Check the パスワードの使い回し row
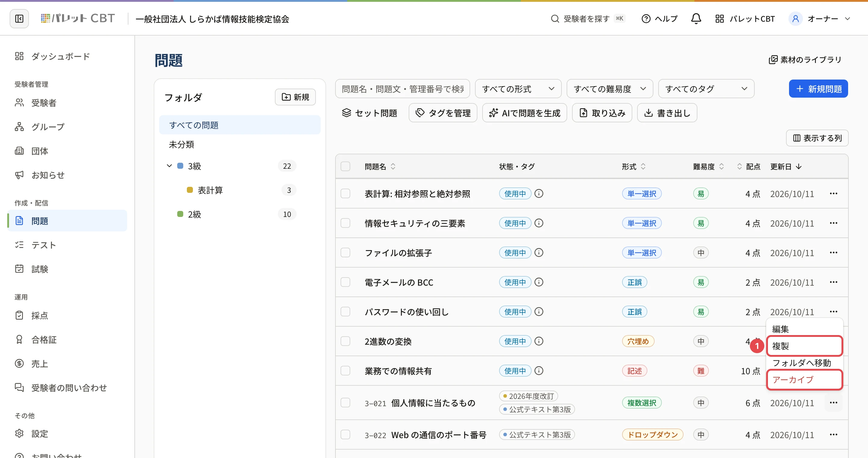The height and width of the screenshot is (458, 868). coord(345,312)
